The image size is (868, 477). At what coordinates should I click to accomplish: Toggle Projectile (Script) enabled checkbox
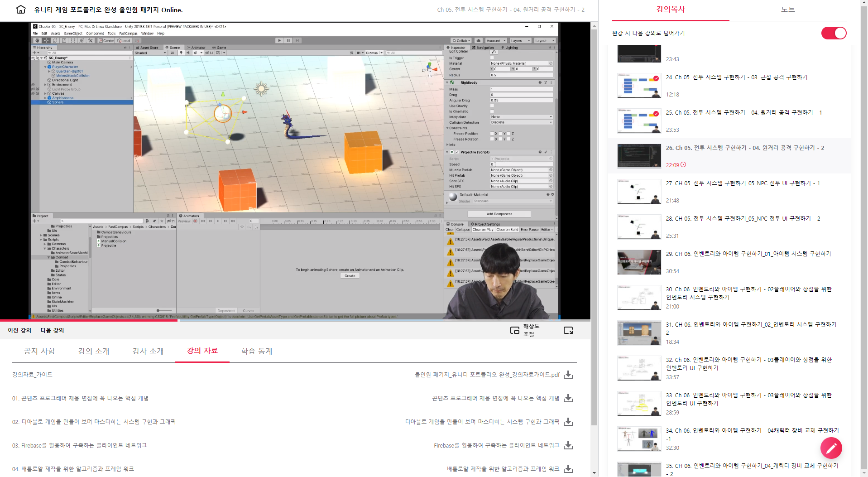click(457, 152)
